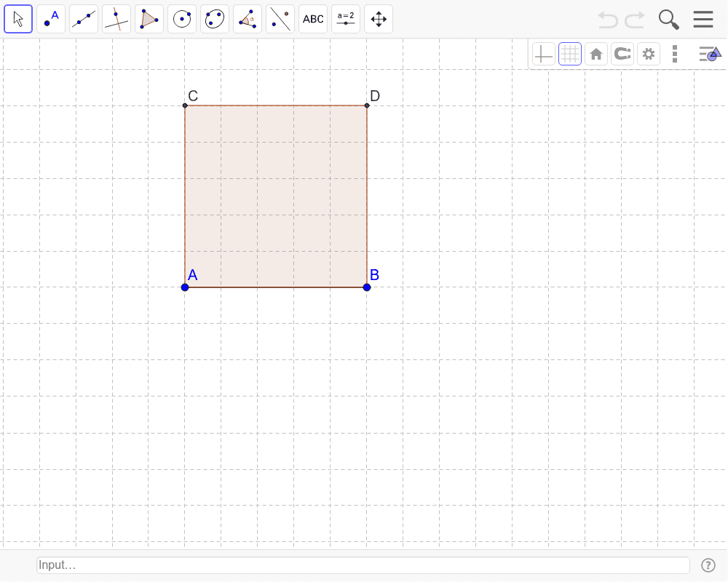Select point C of the square
The width and height of the screenshot is (728, 582).
point(185,105)
